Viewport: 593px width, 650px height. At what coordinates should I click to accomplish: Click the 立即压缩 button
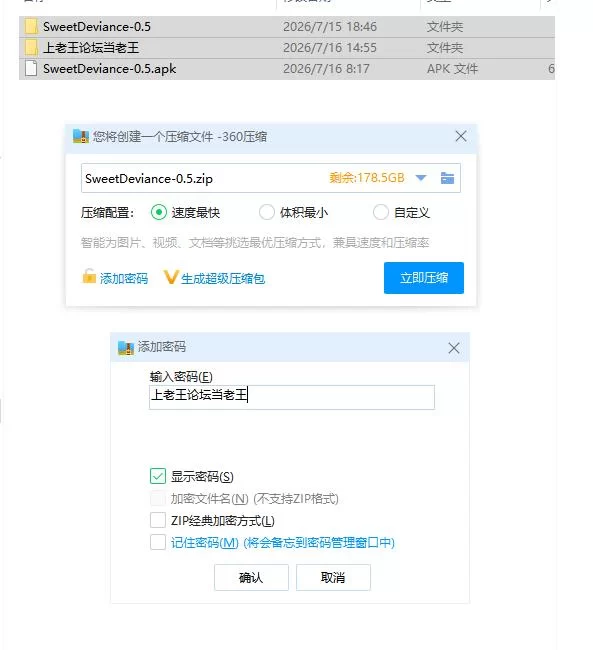424,278
